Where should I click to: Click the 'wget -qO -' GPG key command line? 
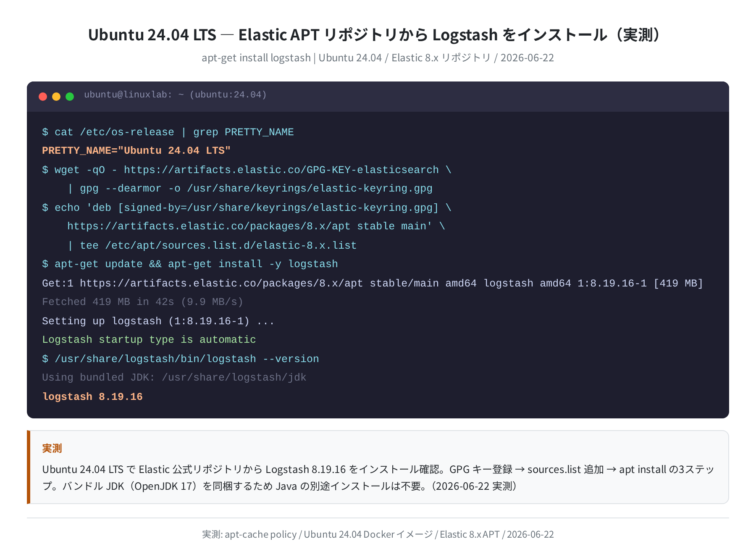(x=247, y=170)
